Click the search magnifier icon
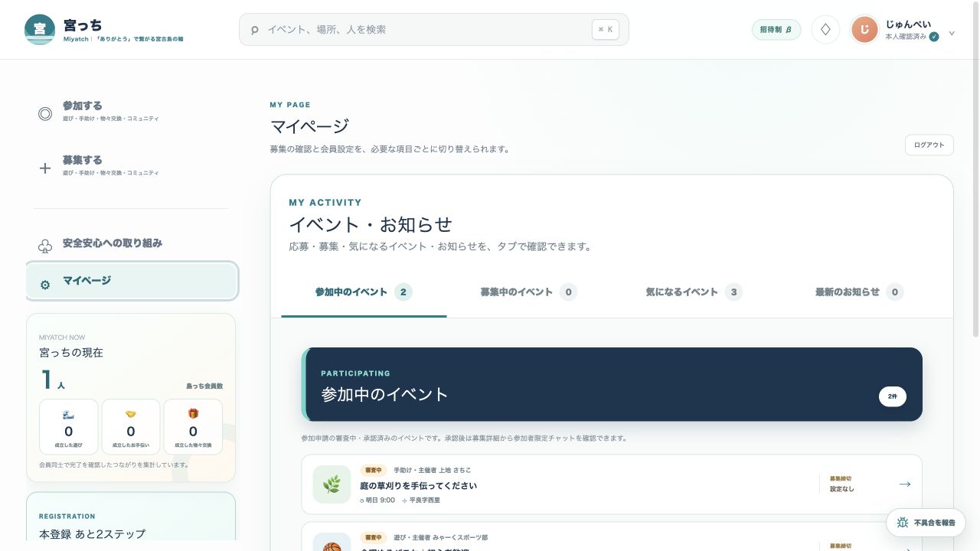The width and height of the screenshot is (980, 551). point(255,30)
